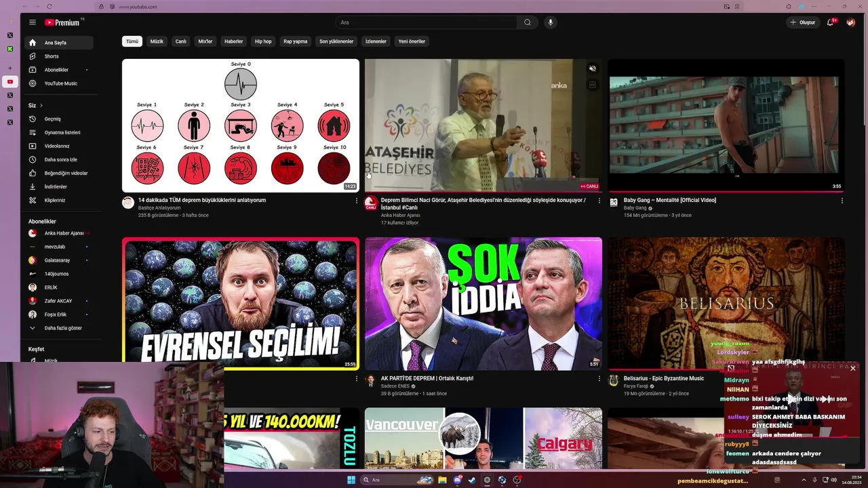Select the Hip hop filter chip

pyautogui.click(x=263, y=41)
